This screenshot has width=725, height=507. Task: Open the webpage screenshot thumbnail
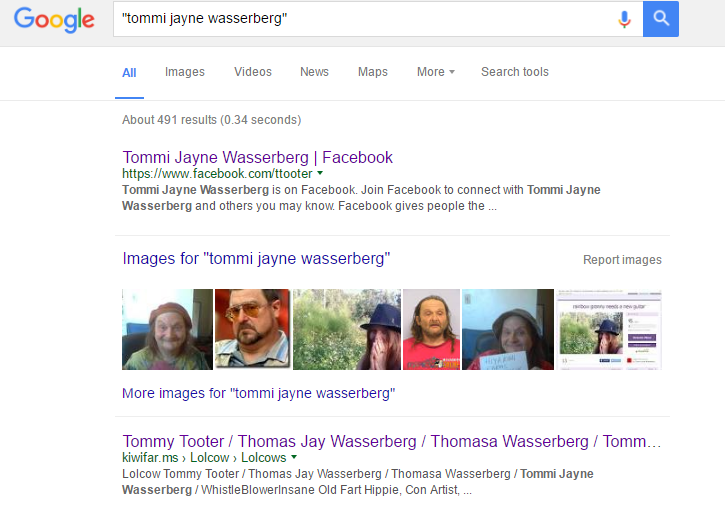coord(608,330)
